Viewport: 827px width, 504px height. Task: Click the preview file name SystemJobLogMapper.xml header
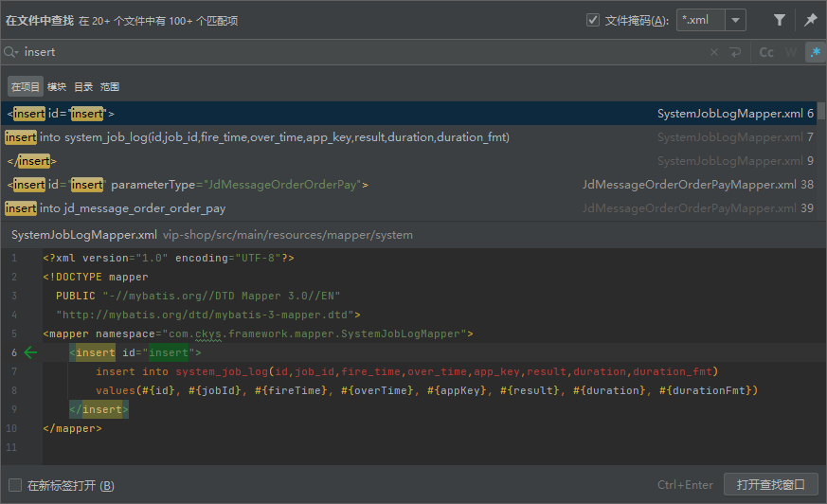[84, 235]
